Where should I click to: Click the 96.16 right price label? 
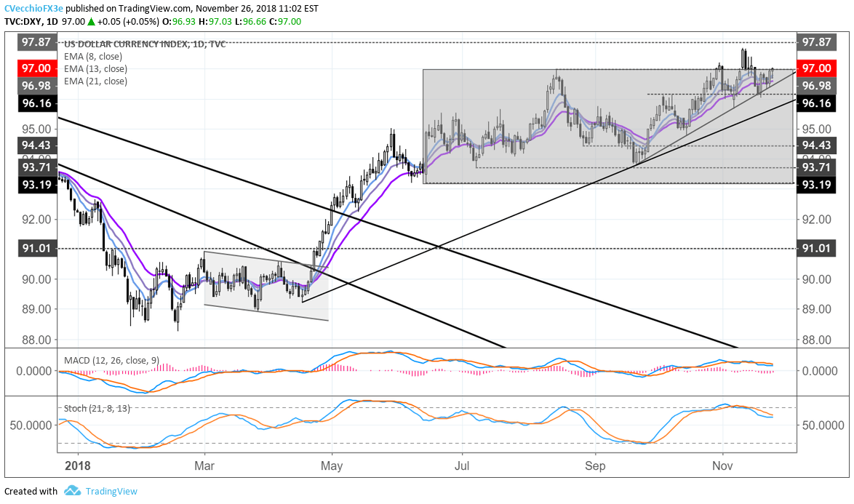pos(816,103)
